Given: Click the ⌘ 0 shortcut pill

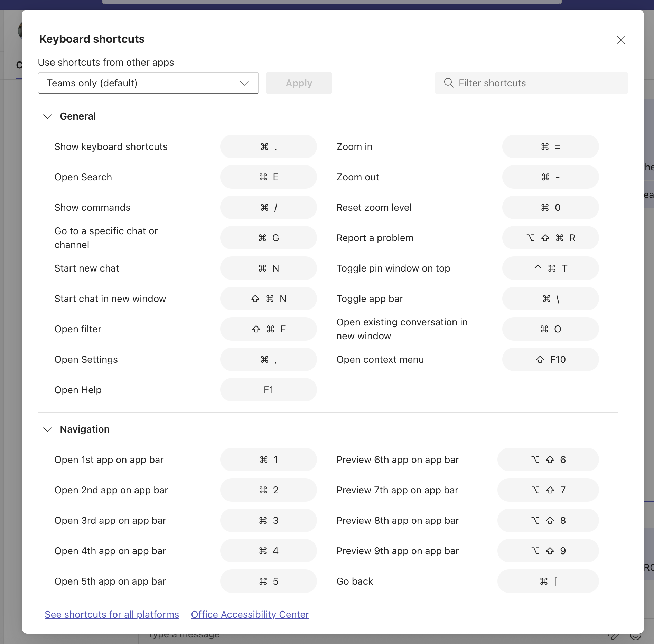Looking at the screenshot, I should click(550, 207).
